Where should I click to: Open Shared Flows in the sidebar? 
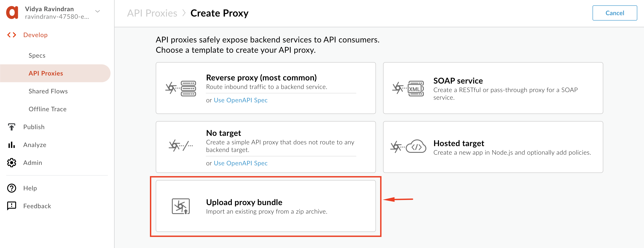coord(48,91)
